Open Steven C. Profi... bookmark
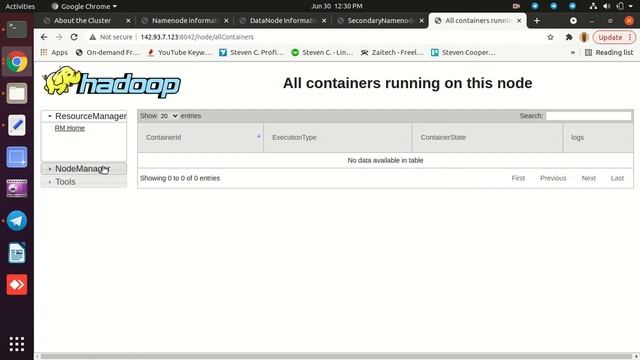 tap(251, 52)
